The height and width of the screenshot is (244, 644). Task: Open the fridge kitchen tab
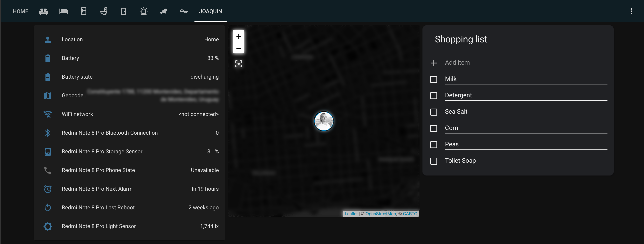pos(84,11)
